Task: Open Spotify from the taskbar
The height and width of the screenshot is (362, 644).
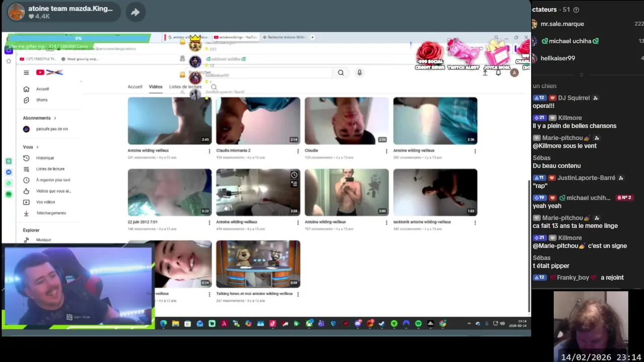Action: coord(418,323)
